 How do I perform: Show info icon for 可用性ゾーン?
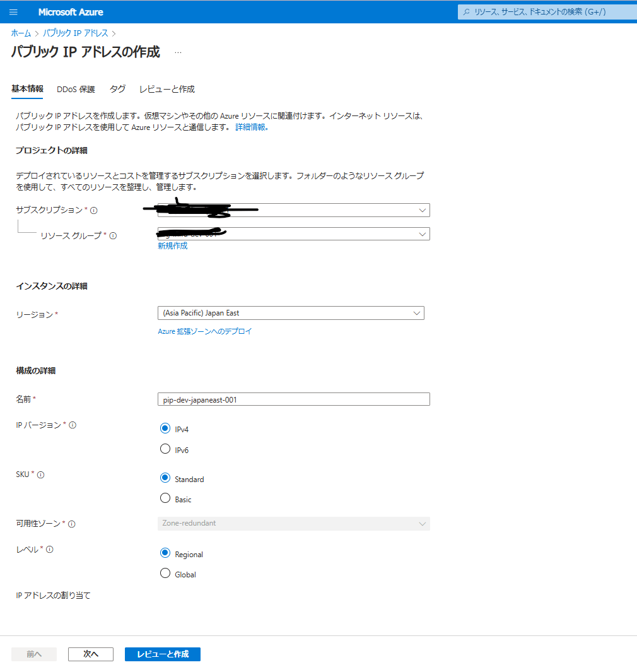[x=72, y=524]
